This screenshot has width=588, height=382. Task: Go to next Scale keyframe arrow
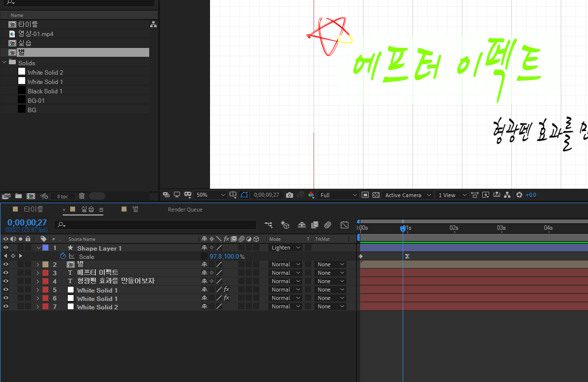click(x=21, y=256)
